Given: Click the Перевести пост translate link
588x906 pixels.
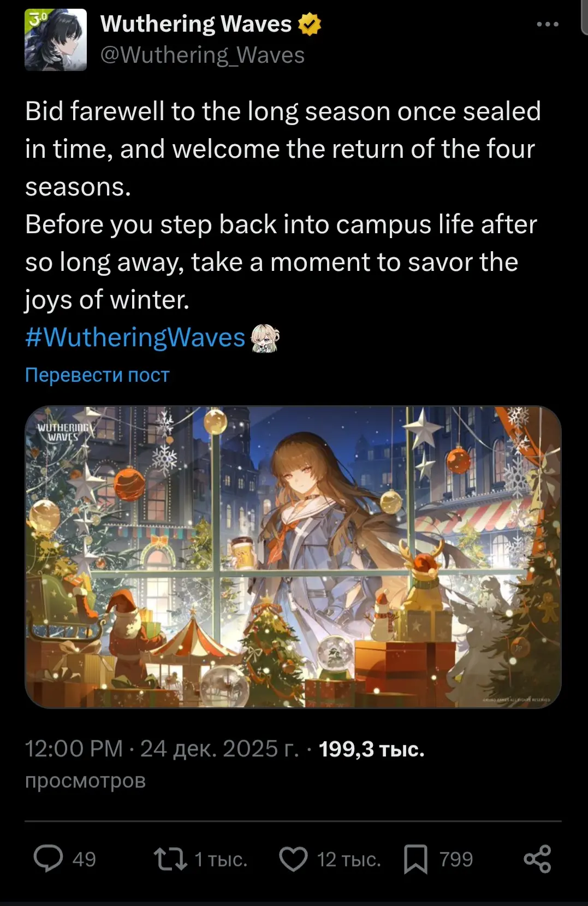Looking at the screenshot, I should (x=97, y=375).
